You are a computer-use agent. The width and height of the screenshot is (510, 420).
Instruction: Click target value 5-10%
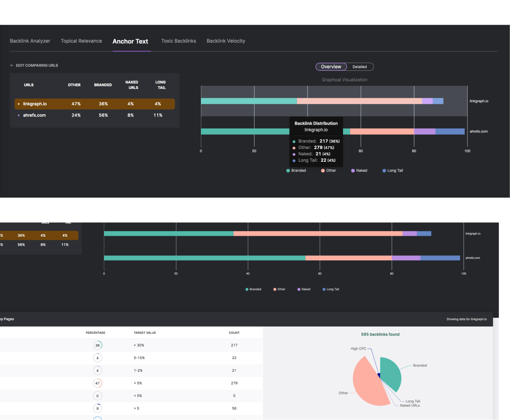point(139,358)
